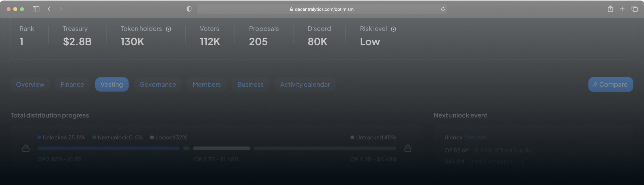
Task: Click the Voters value 112K
Action: tap(210, 42)
